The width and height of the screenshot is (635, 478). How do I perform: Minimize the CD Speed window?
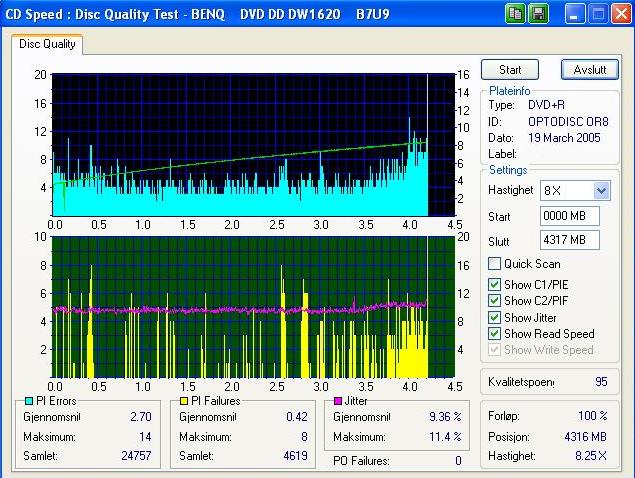[x=575, y=14]
